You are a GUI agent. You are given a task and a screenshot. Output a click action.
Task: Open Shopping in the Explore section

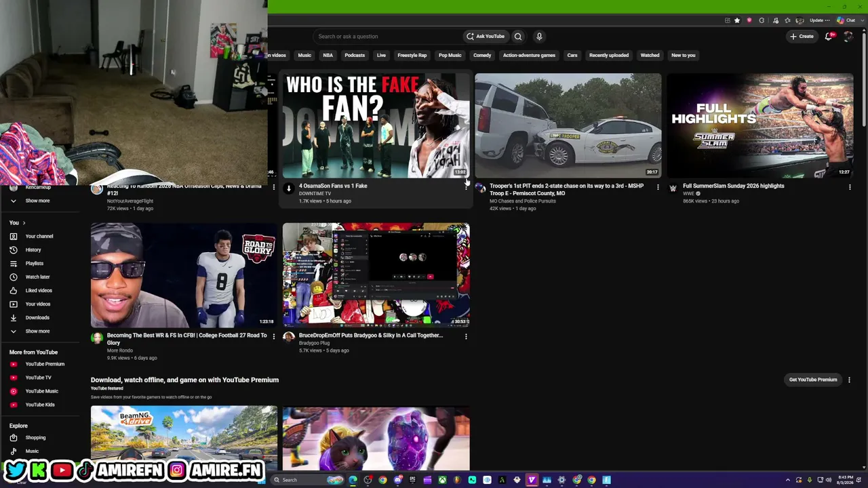click(x=35, y=437)
